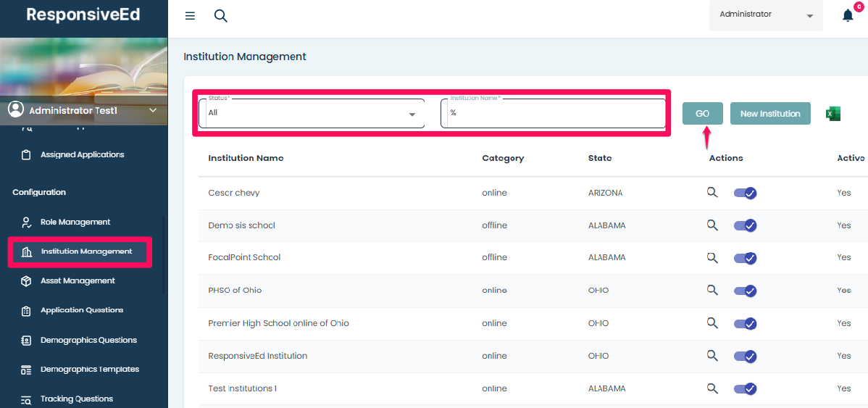868x408 pixels.
Task: Open the Status dropdown
Action: [x=312, y=114]
